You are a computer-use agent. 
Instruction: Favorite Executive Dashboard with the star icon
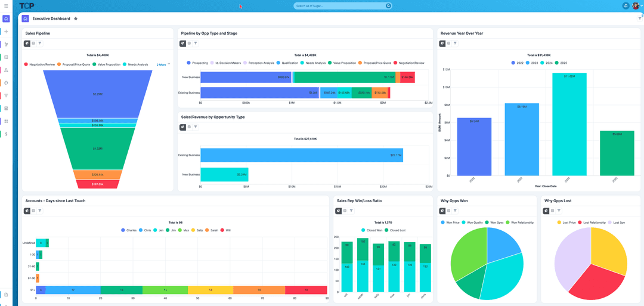coord(76,19)
